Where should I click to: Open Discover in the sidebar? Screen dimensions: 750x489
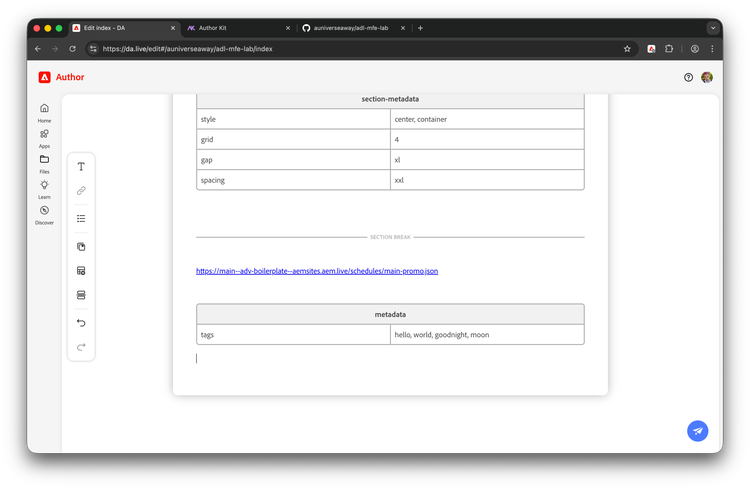(x=44, y=211)
